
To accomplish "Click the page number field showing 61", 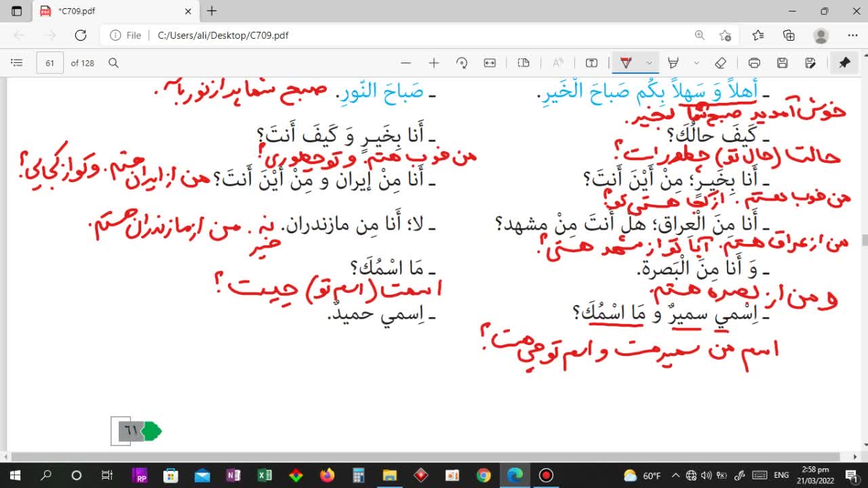I will point(50,63).
